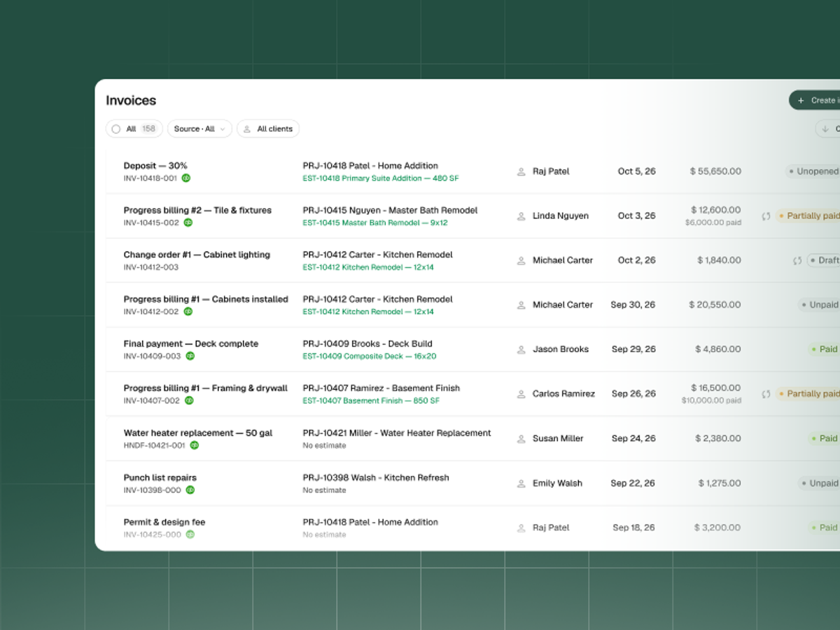Screen dimensions: 840x630
Task: Click the QuickBooks sync icon beside INV-10418-001
Action: [x=186, y=178]
